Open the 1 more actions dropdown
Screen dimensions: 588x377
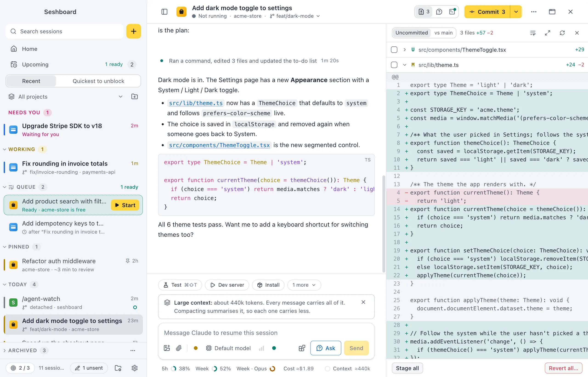pos(304,285)
